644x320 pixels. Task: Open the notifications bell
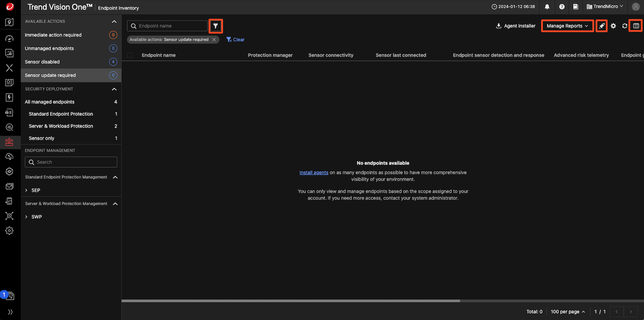(547, 7)
